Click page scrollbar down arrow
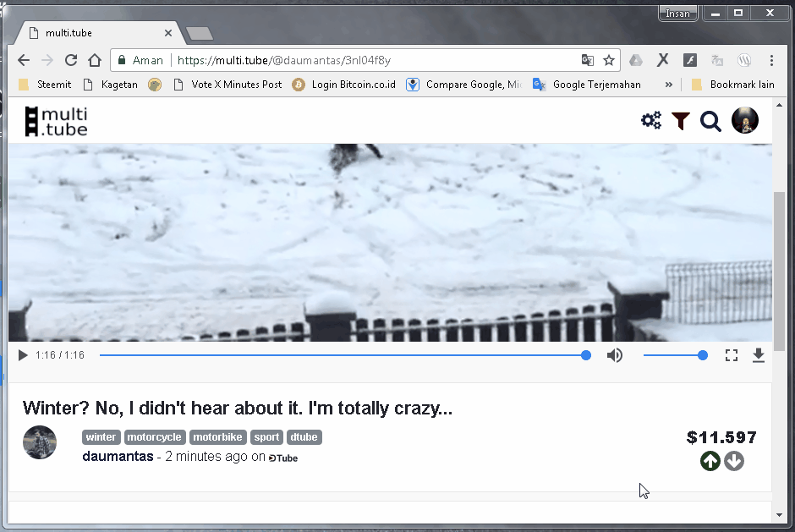This screenshot has height=532, width=795. pos(779,515)
